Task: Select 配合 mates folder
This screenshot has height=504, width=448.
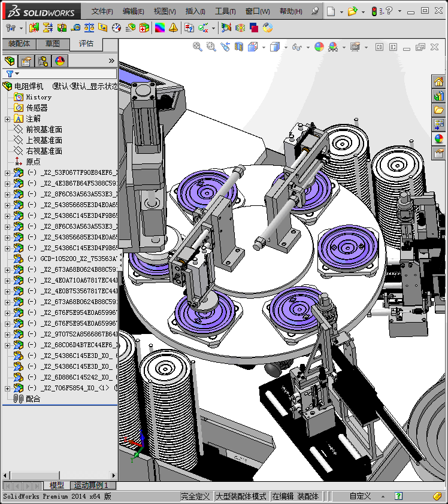Action: (x=33, y=399)
